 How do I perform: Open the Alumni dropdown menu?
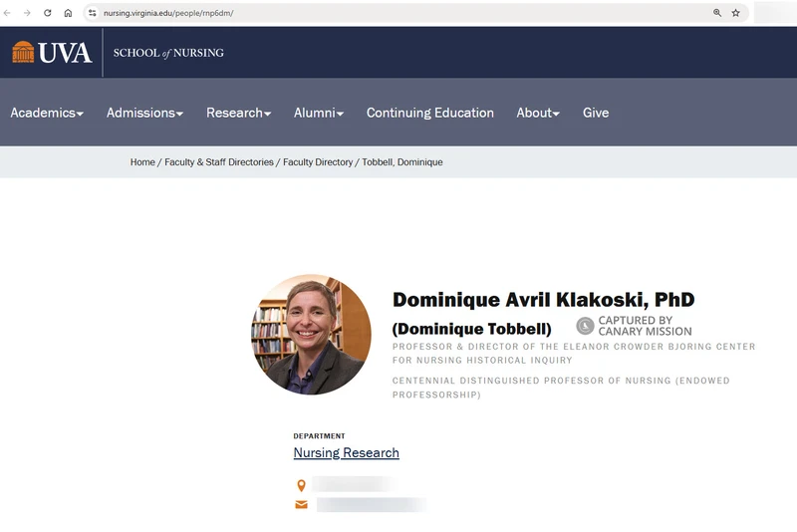pos(318,113)
